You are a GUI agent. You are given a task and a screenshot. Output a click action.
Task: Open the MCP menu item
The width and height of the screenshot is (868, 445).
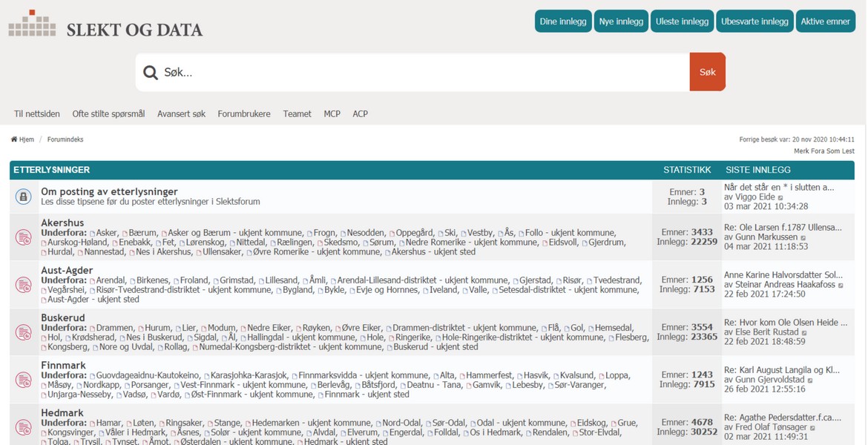click(x=332, y=114)
